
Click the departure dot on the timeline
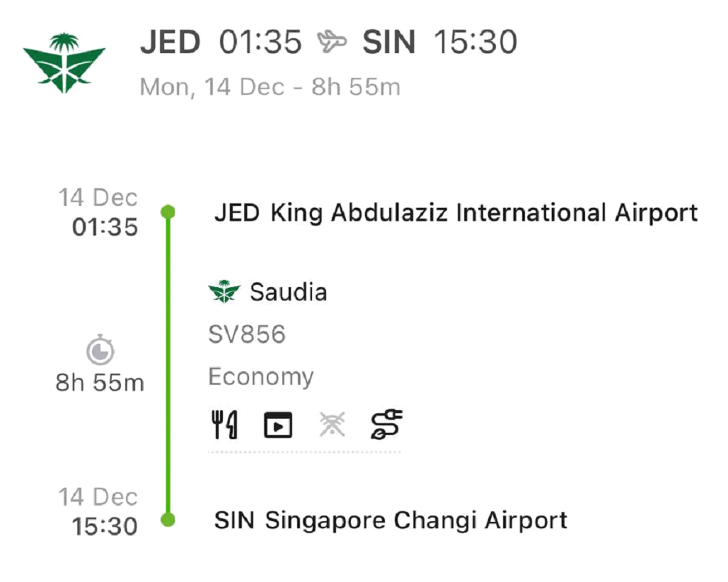pos(168,211)
